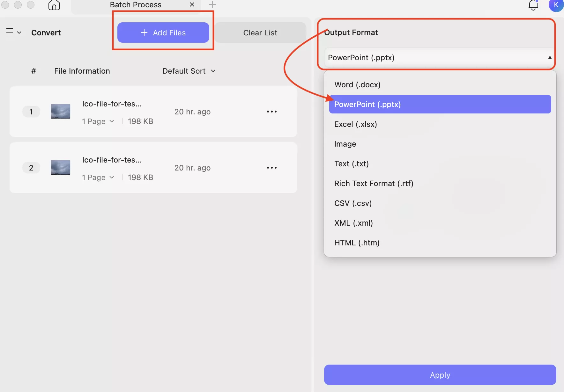This screenshot has width=564, height=392.
Task: Expand the 1 Page selector of file 1
Action: (x=98, y=121)
